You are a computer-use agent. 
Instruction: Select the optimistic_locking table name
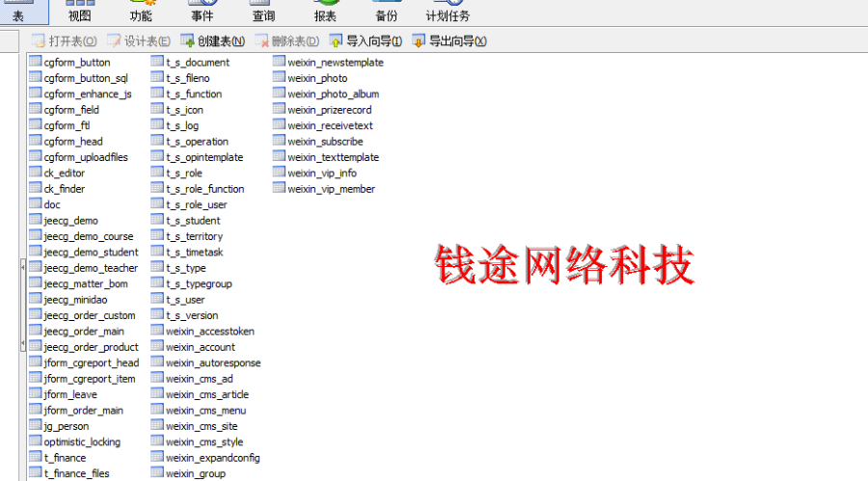pyautogui.click(x=82, y=442)
